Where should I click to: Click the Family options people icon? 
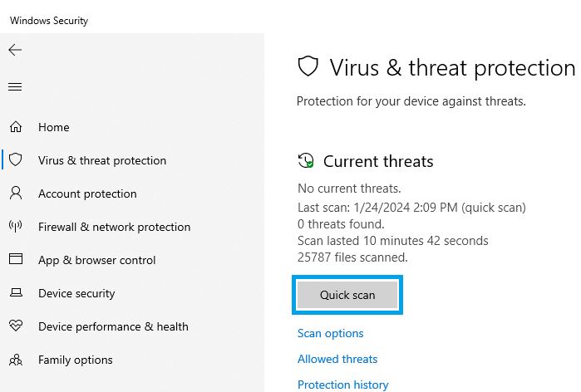tap(16, 360)
